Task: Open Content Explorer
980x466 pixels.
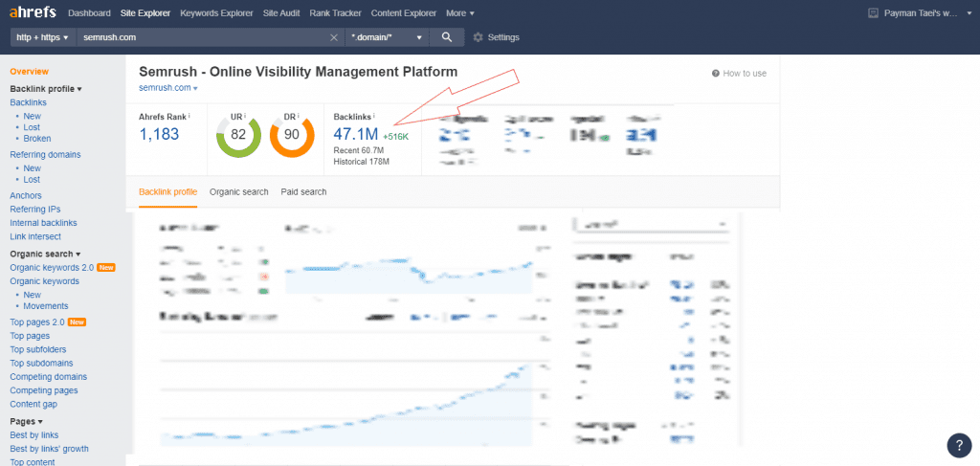Action: pos(404,13)
